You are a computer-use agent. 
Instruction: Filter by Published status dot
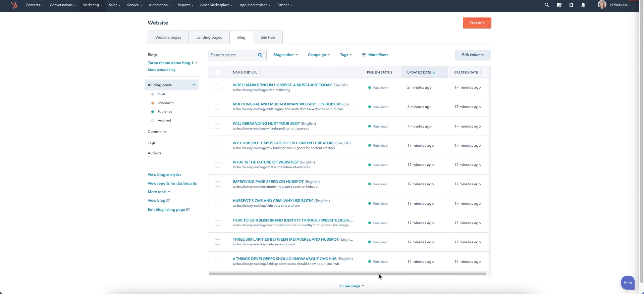tap(153, 112)
